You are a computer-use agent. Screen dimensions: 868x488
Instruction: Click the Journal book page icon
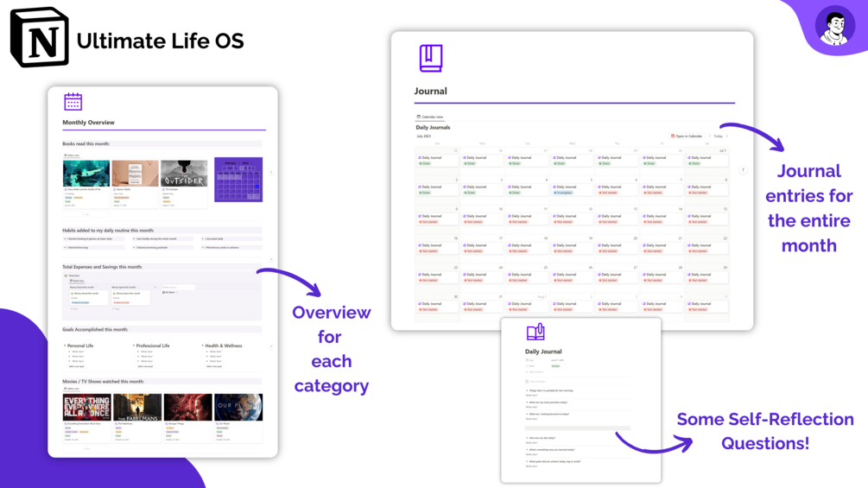click(x=431, y=59)
